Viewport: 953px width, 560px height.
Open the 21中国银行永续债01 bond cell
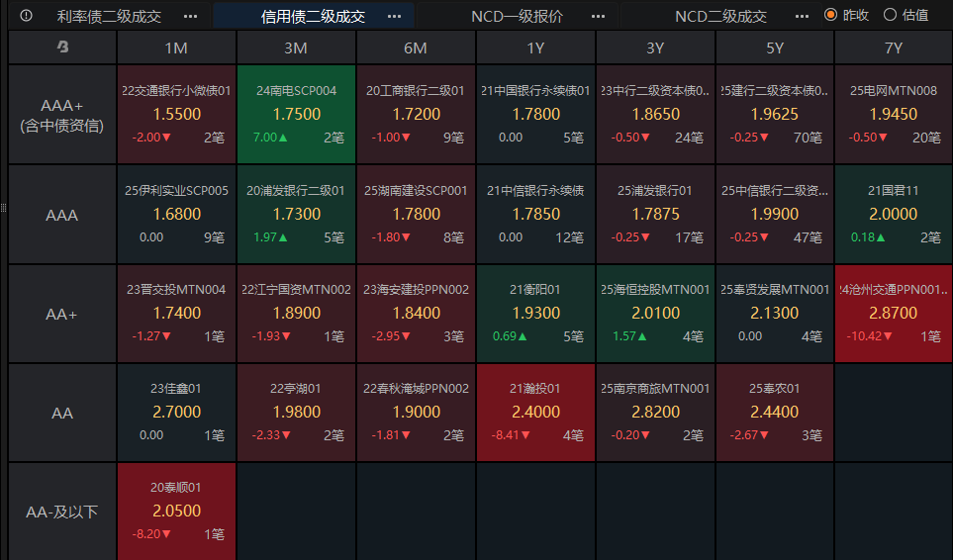coord(535,115)
